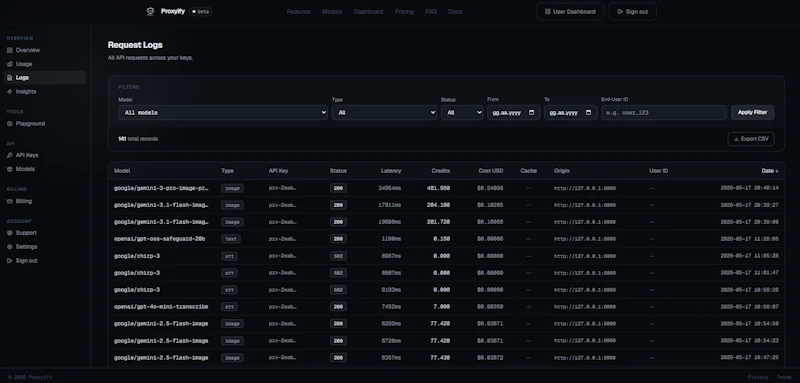
Task: Click the Overview sidebar icon
Action: pos(10,50)
